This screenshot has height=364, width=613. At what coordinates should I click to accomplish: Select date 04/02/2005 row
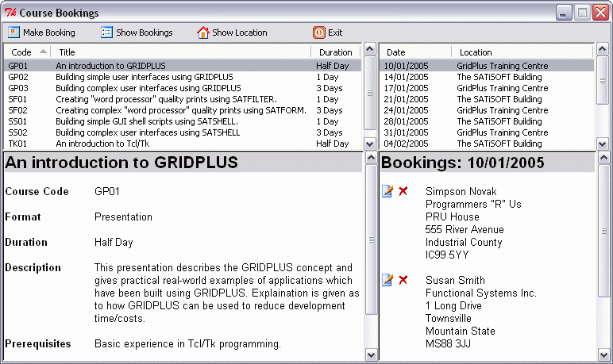click(x=487, y=144)
